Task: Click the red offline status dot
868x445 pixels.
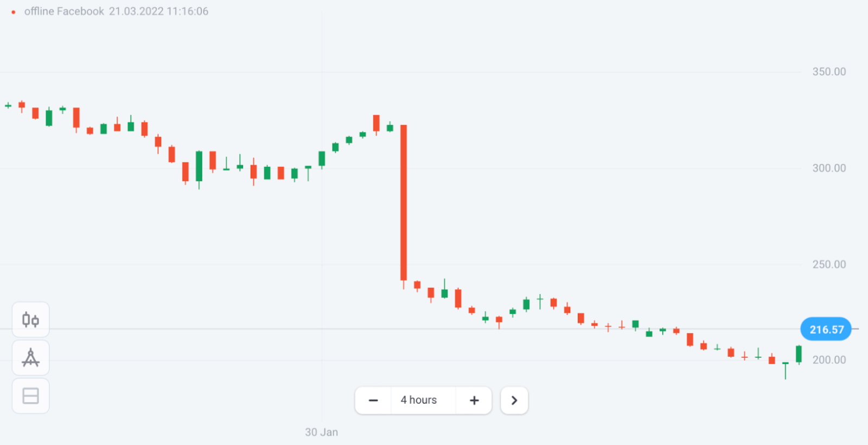Action: pyautogui.click(x=13, y=12)
